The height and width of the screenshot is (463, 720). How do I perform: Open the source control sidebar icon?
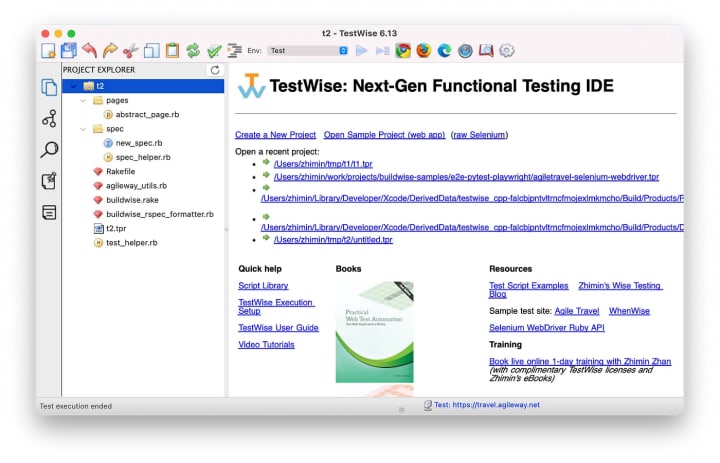click(x=49, y=119)
